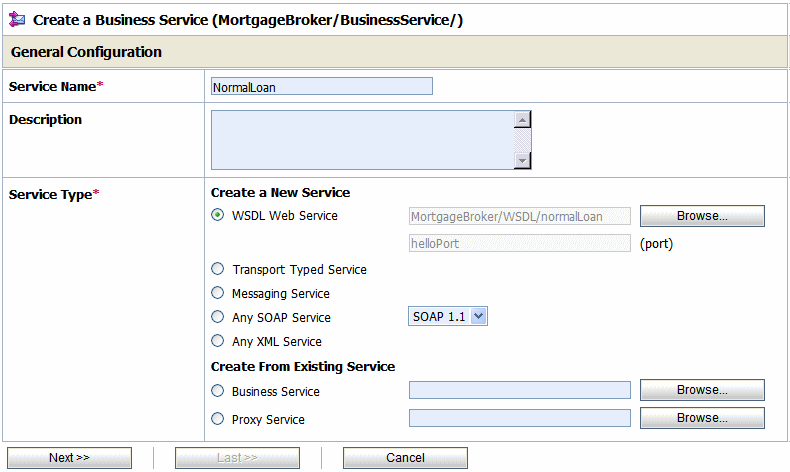Image resolution: width=790 pixels, height=472 pixels.
Task: Click the business service icon beside the title
Action: pyautogui.click(x=17, y=20)
